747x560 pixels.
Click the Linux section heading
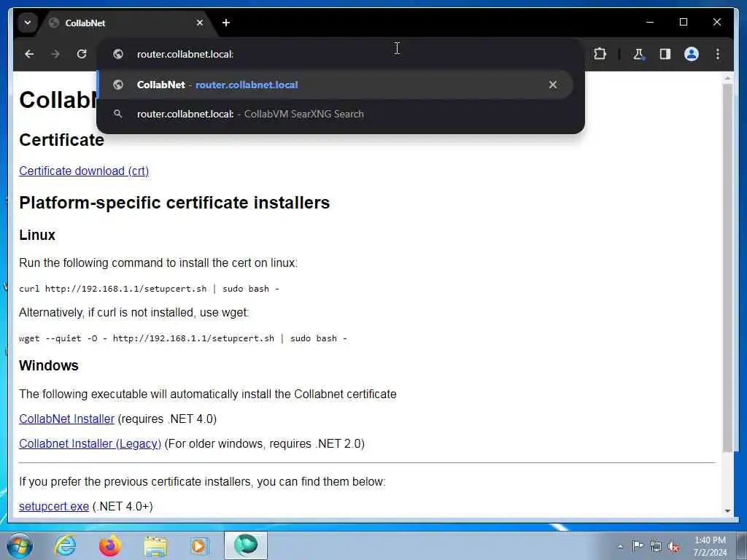point(37,236)
